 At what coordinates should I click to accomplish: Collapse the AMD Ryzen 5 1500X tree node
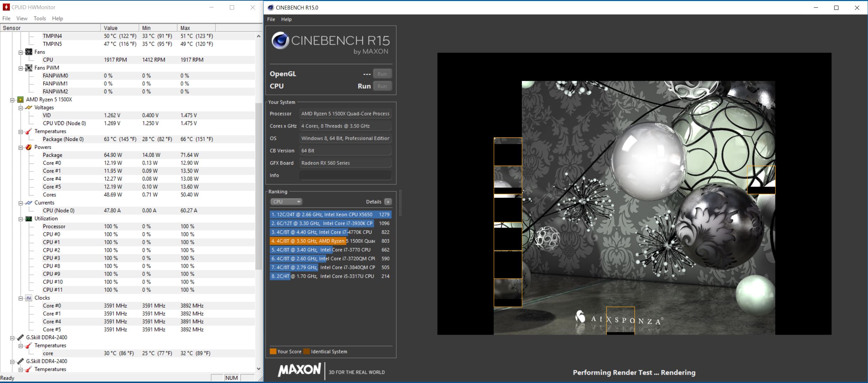[x=12, y=100]
